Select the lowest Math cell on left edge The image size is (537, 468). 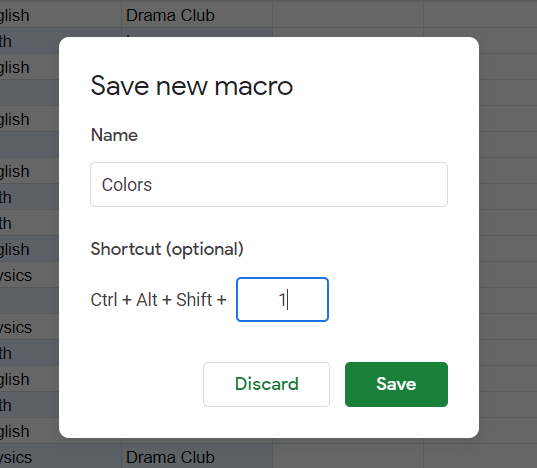(29, 405)
